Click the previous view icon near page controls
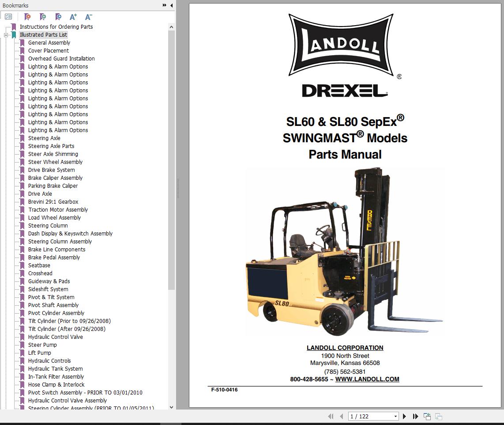 pos(427,416)
